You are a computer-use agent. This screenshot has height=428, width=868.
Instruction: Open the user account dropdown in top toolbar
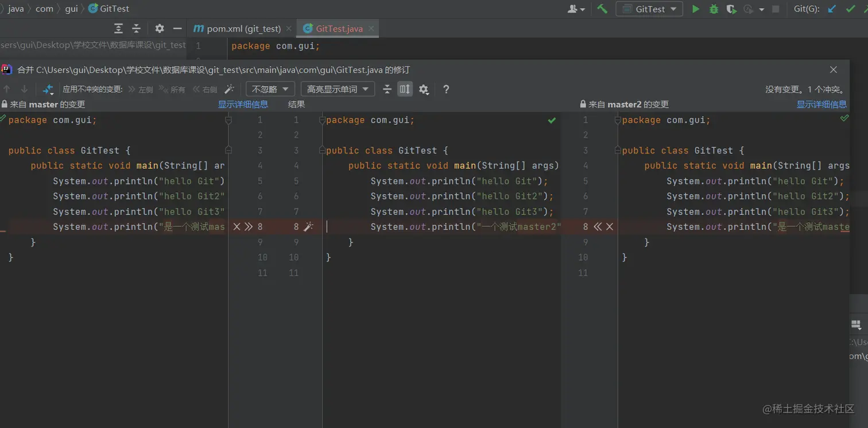point(576,9)
